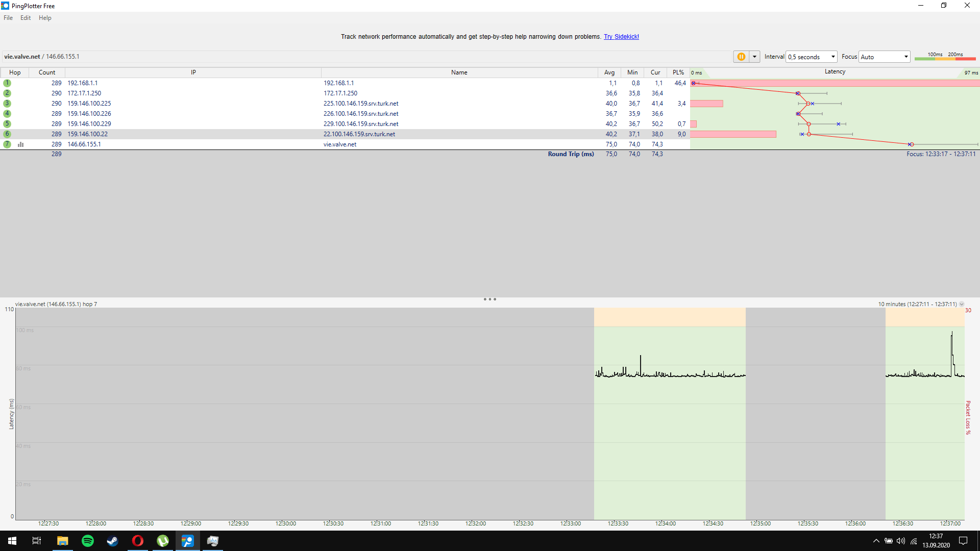Click the latency color scale legend
980x551 pixels.
click(x=945, y=56)
